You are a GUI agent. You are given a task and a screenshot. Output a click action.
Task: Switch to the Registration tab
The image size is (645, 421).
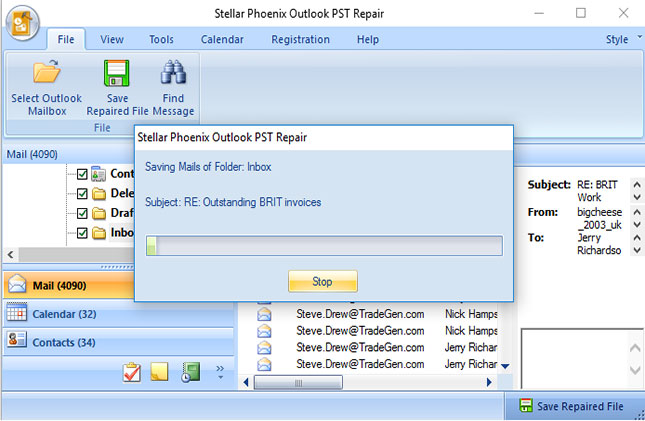pyautogui.click(x=300, y=40)
